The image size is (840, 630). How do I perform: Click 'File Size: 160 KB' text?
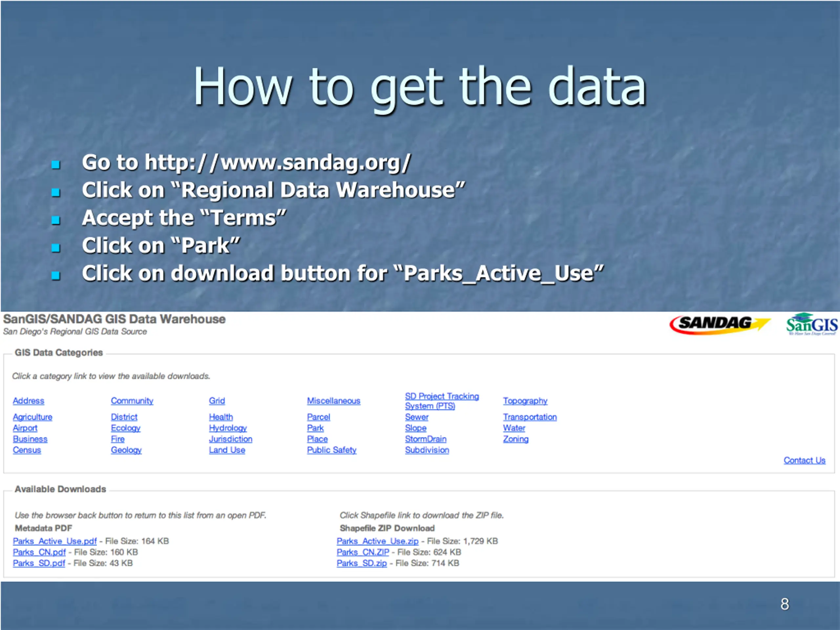click(106, 552)
